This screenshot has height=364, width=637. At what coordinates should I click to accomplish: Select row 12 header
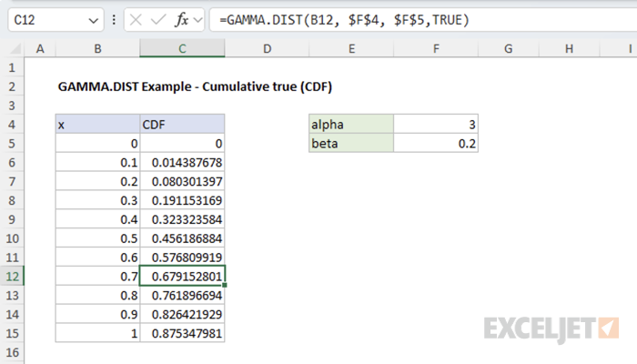point(12,277)
